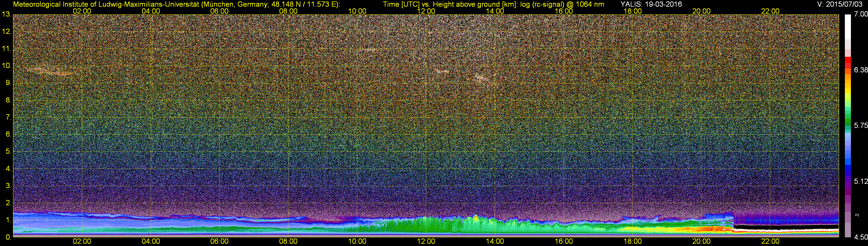Select 06:00 on the bottom time axis
The width and height of the screenshot is (868, 246).
[219, 241]
